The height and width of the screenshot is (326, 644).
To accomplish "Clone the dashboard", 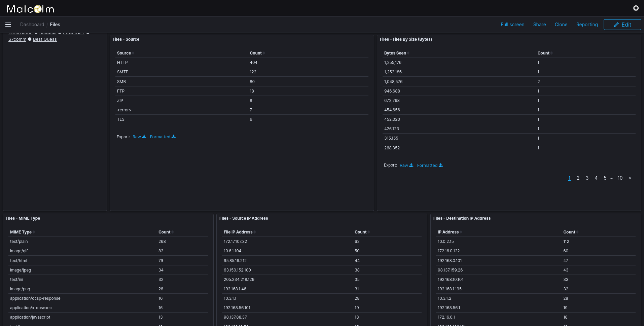I will click(561, 25).
